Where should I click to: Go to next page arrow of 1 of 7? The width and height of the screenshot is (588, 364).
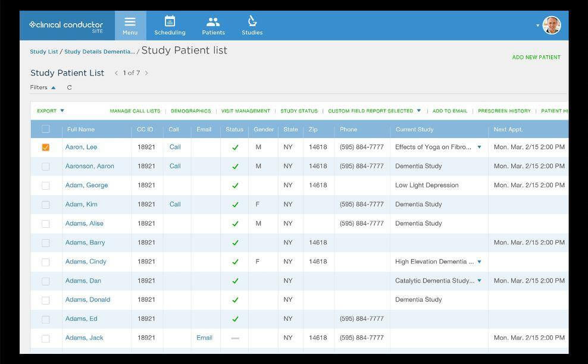point(146,73)
